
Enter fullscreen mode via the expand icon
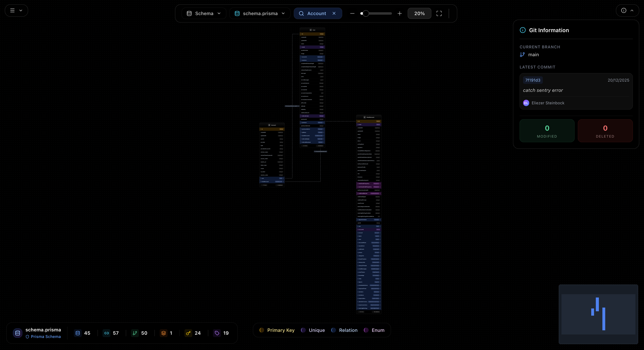tap(439, 14)
